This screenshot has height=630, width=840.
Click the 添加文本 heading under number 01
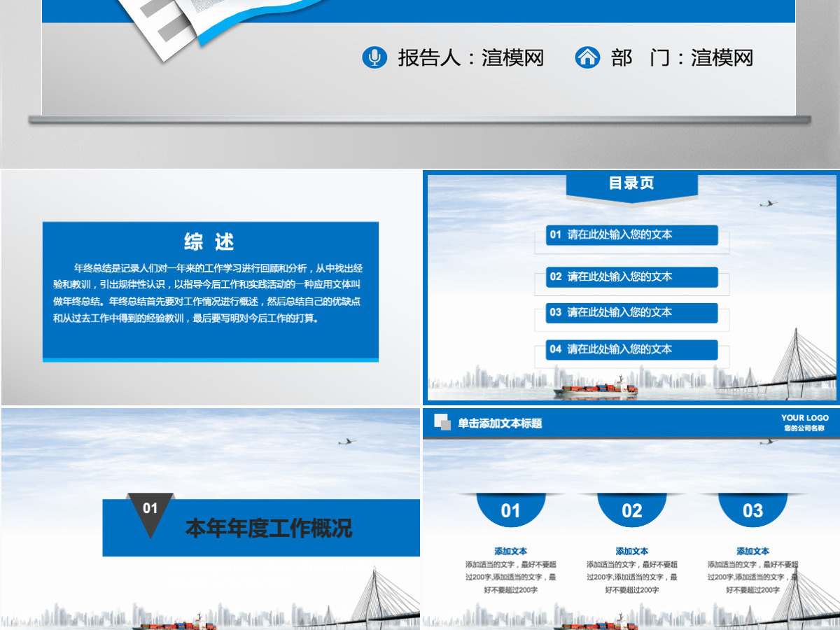pos(511,552)
